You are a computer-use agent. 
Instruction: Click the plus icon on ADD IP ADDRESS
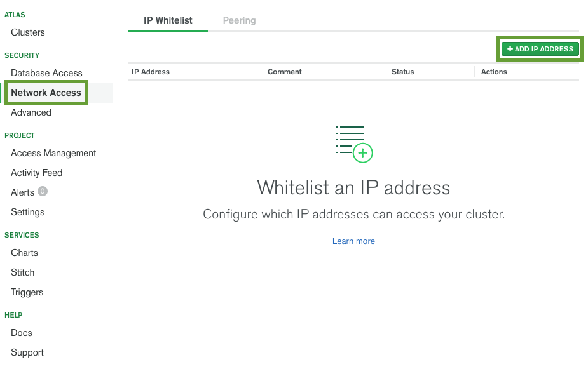510,48
